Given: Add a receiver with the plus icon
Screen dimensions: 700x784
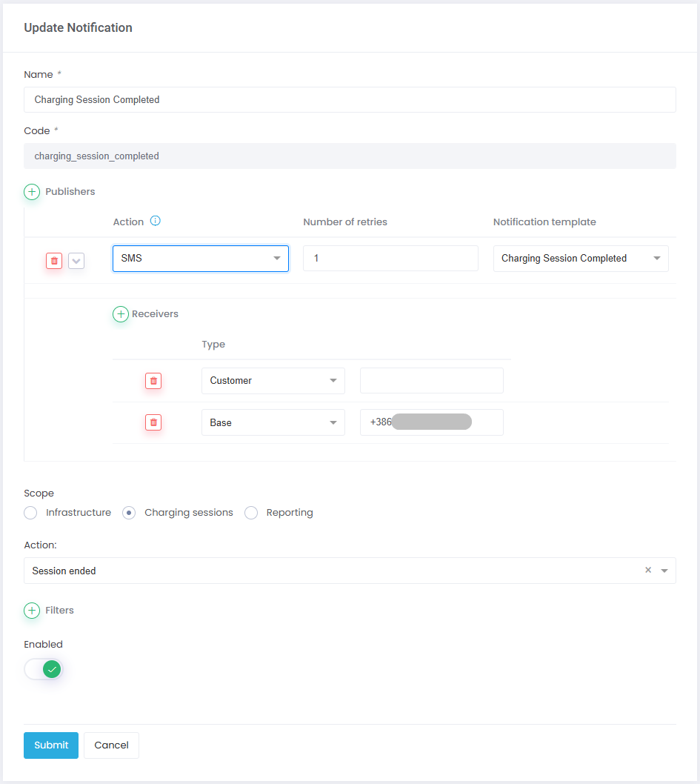Looking at the screenshot, I should (x=121, y=314).
